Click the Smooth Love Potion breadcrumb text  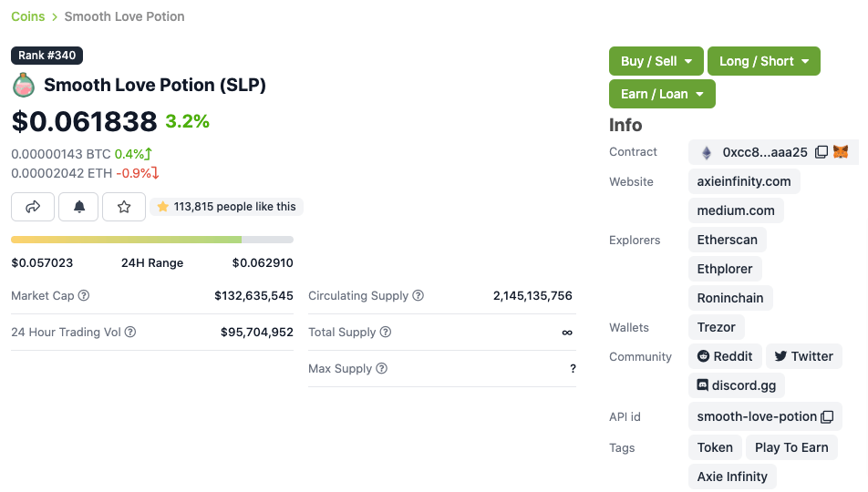[x=125, y=16]
